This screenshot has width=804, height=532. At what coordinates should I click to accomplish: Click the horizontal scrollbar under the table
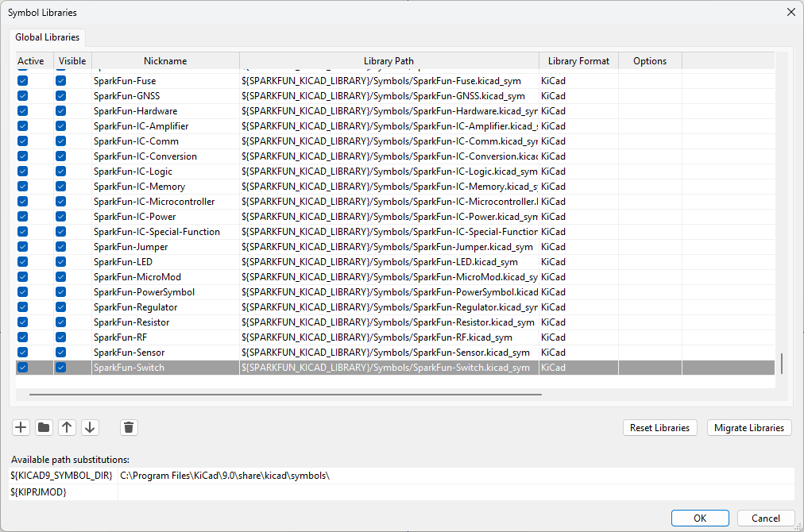pos(285,395)
